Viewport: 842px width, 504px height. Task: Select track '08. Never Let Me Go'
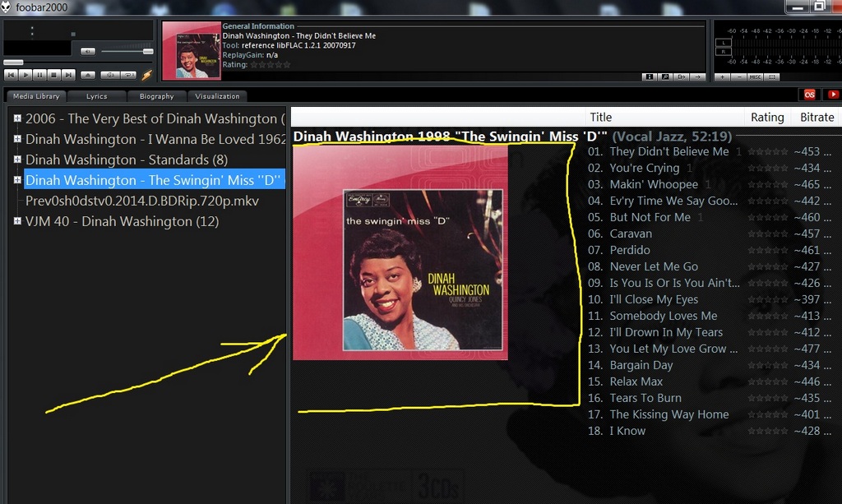pos(643,266)
